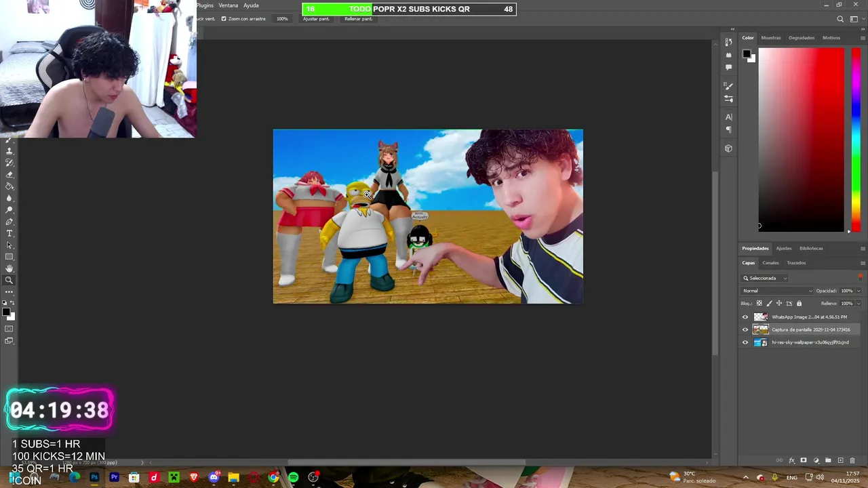868x488 pixels.
Task: Open the Edit Toolbar three-dots menu
Action: click(9, 291)
